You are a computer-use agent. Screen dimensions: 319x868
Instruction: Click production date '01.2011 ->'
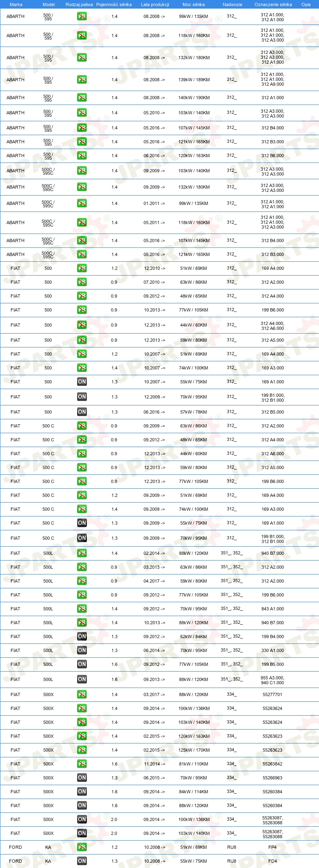[x=154, y=203]
